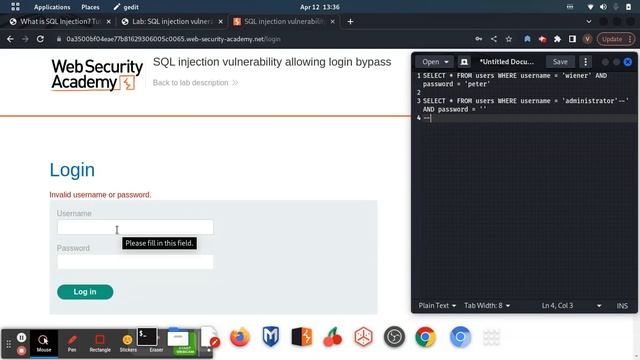Click the site lock icon in address bar

coord(59,39)
